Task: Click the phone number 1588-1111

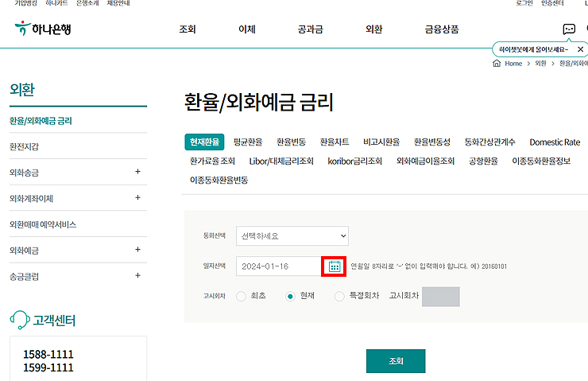Action: [48, 354]
